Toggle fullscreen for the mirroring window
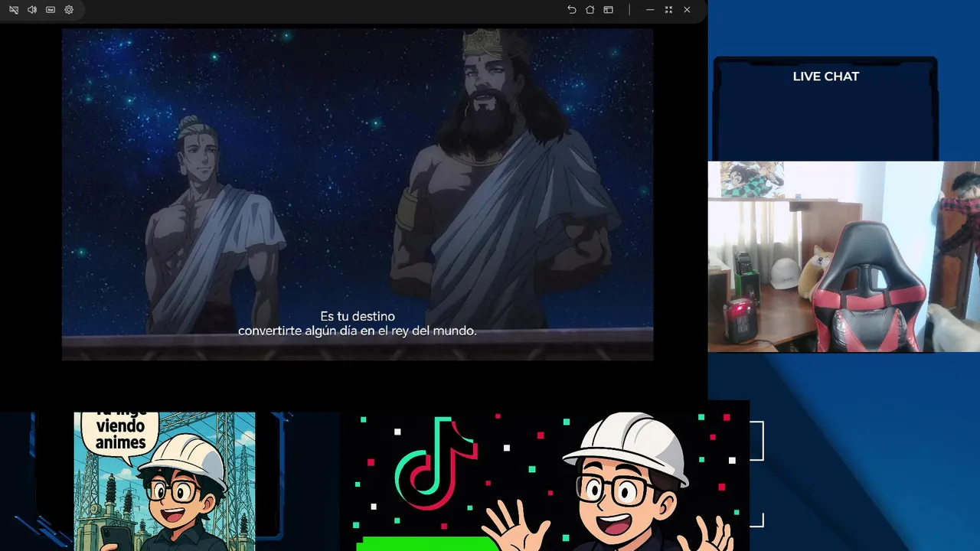 point(668,10)
